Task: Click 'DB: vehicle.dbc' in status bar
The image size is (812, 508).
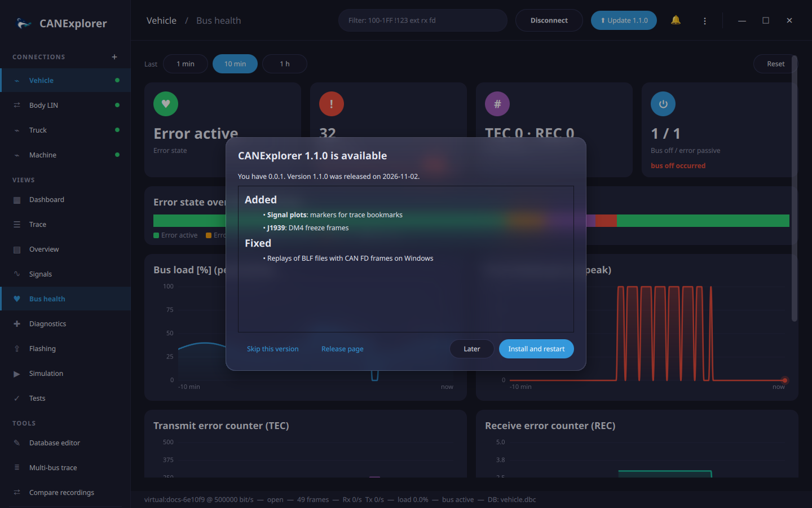Action: 512,500
